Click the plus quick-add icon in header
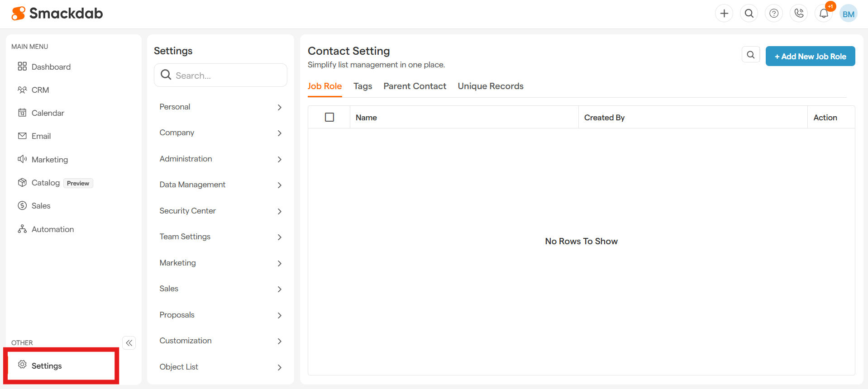 point(724,14)
